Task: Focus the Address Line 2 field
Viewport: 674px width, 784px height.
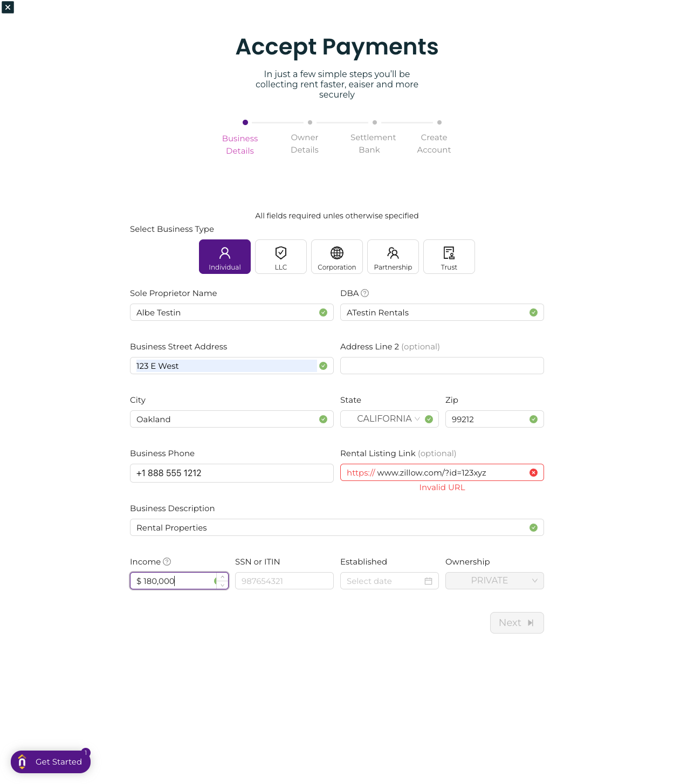Action: (x=442, y=366)
